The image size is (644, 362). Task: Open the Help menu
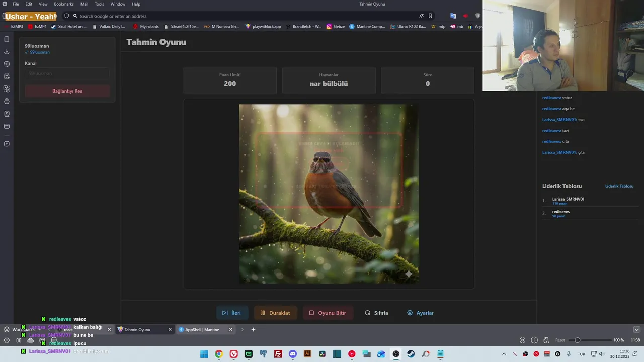(x=136, y=4)
